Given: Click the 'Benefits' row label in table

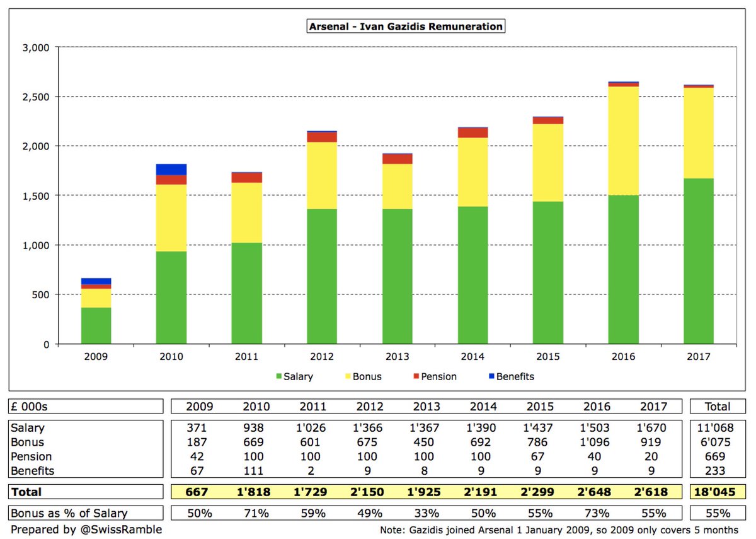Looking at the screenshot, I should click(x=33, y=471).
